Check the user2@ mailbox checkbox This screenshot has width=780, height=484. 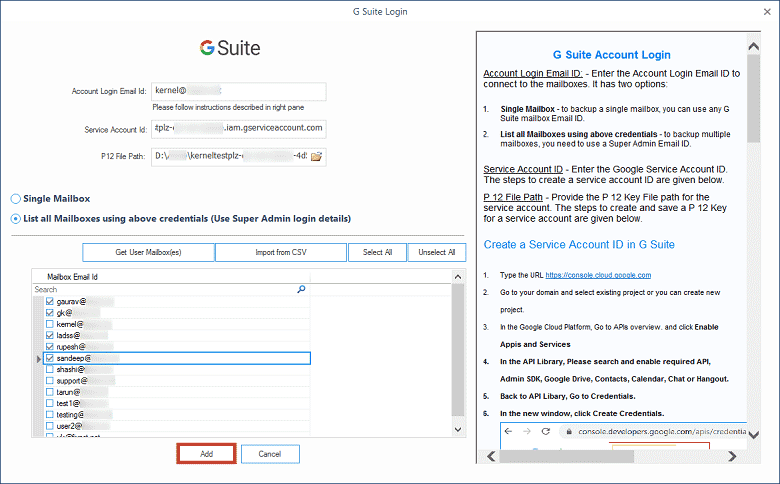(50, 426)
